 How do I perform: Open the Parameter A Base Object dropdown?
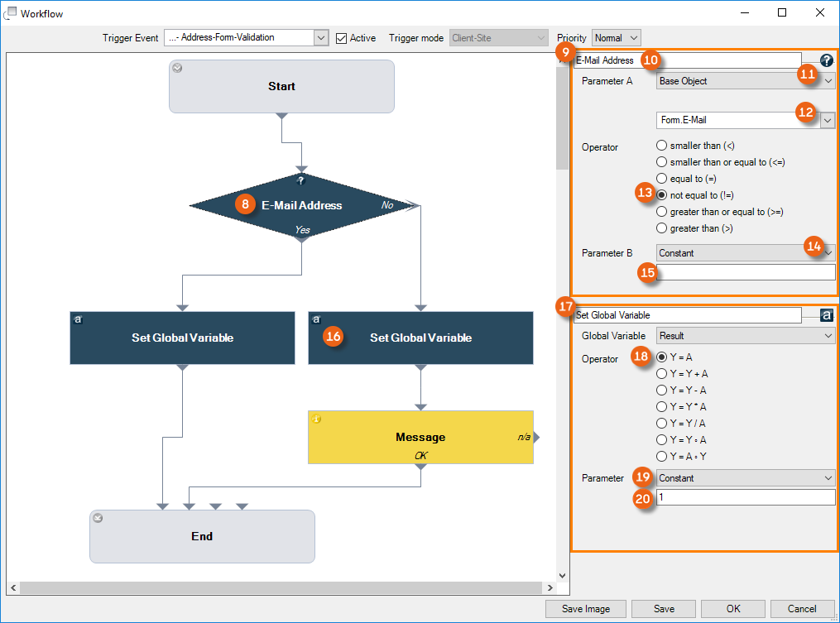pos(828,81)
